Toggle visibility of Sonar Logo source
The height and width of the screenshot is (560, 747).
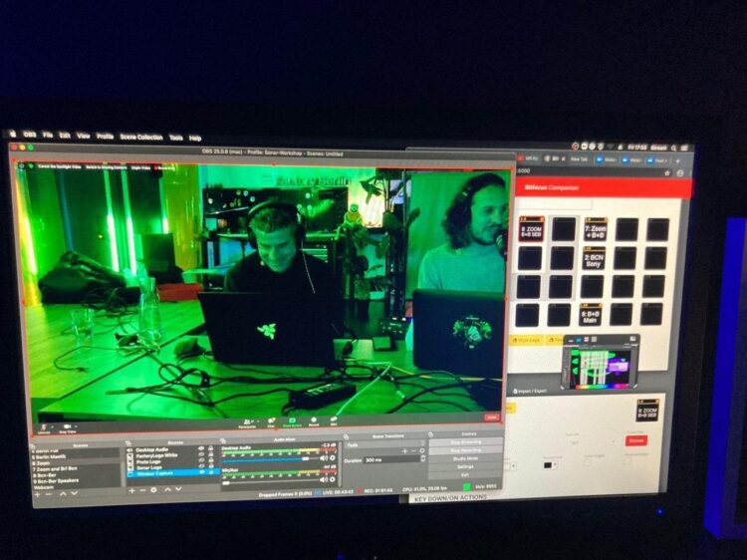201,466
